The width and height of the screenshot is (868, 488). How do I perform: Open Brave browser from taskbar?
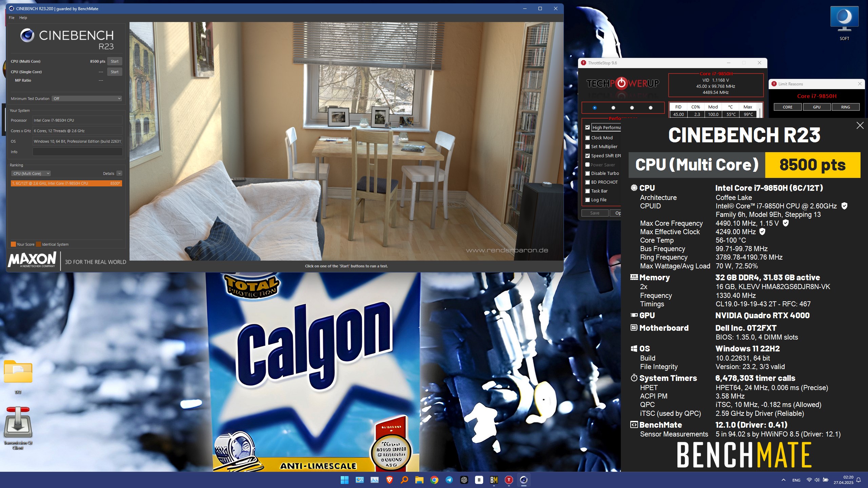coord(389,480)
